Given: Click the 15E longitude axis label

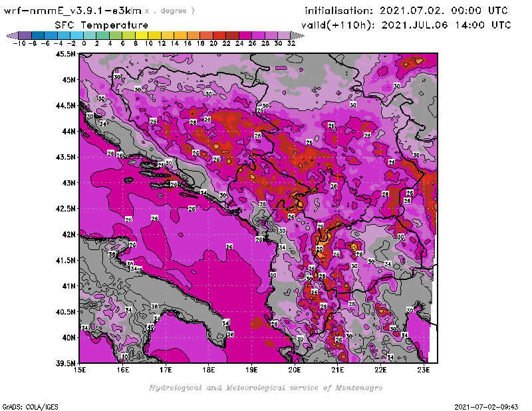Looking at the screenshot, I should point(80,370).
